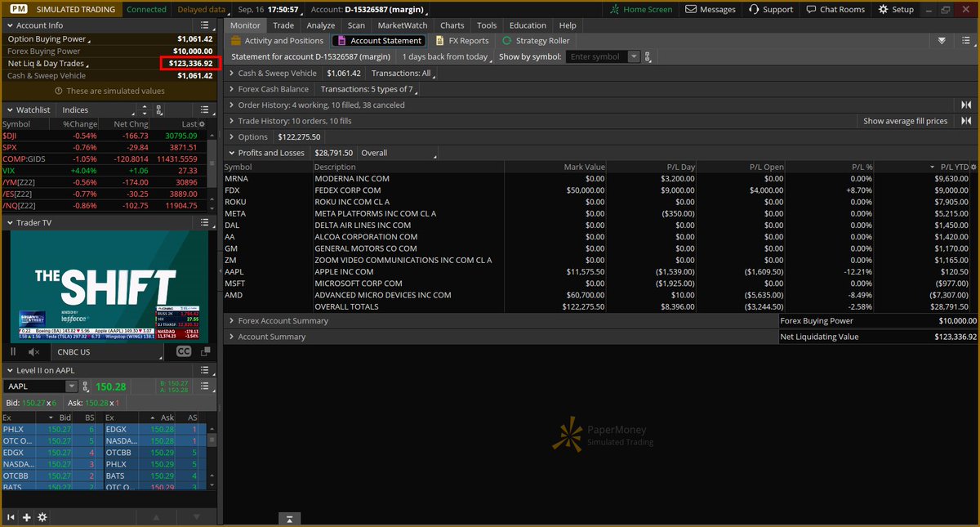Expand the Cash & Sweep Vehicle section
Screen dimensions: 980x527
(x=232, y=74)
